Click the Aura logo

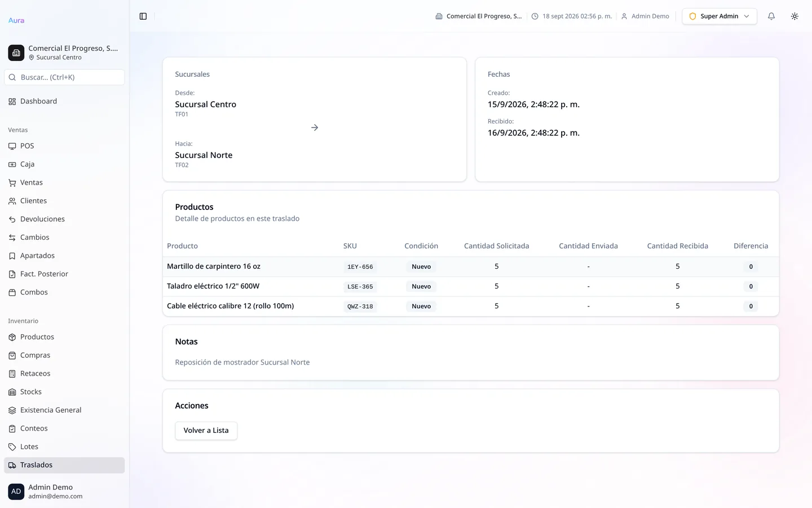16,20
